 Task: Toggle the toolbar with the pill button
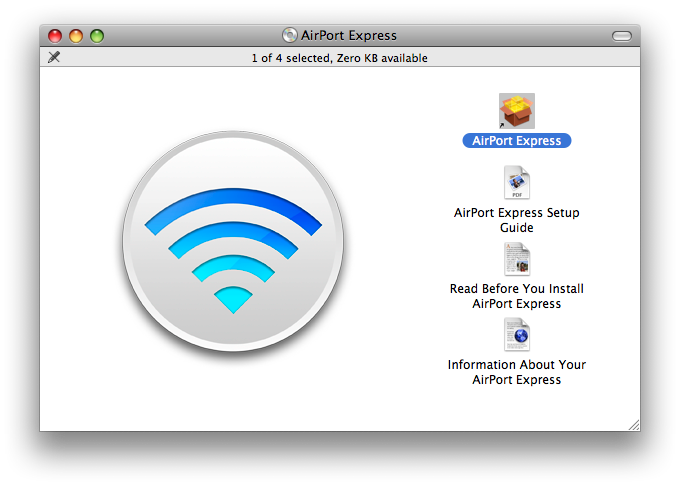point(621,36)
